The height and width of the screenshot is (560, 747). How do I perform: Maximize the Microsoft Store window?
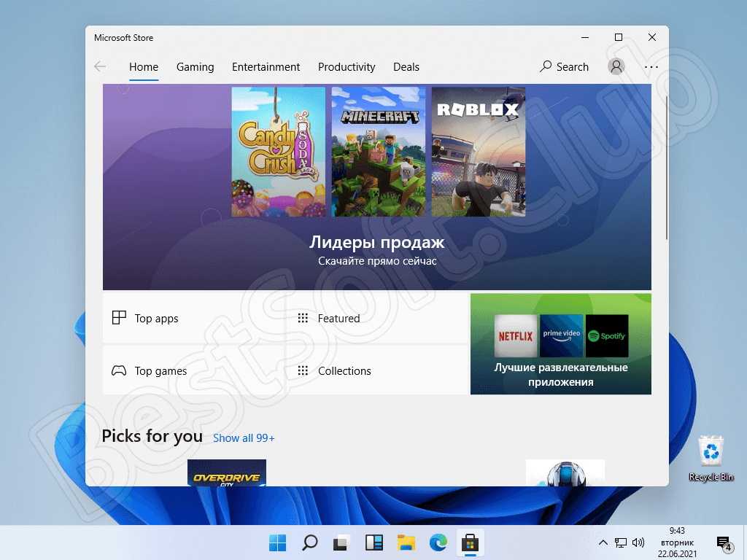[619, 37]
